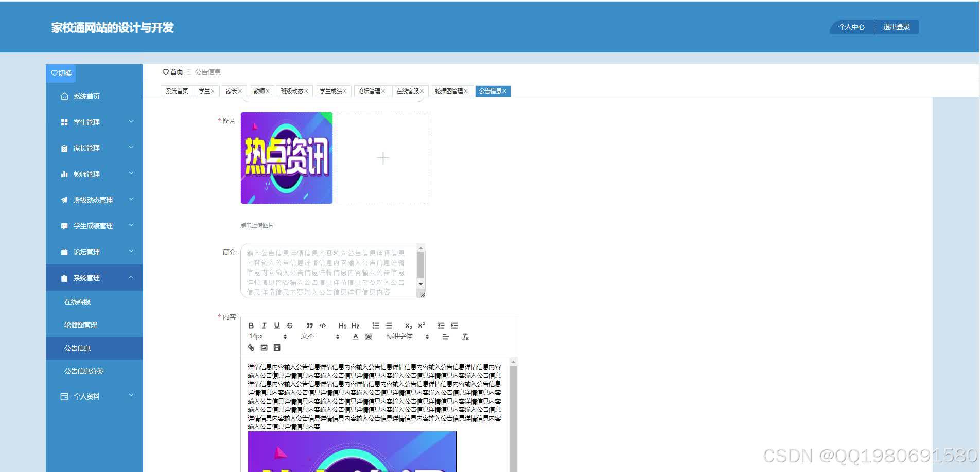This screenshot has width=980, height=472.
Task: Toggle subscript formatting in the editor
Action: [x=408, y=325]
